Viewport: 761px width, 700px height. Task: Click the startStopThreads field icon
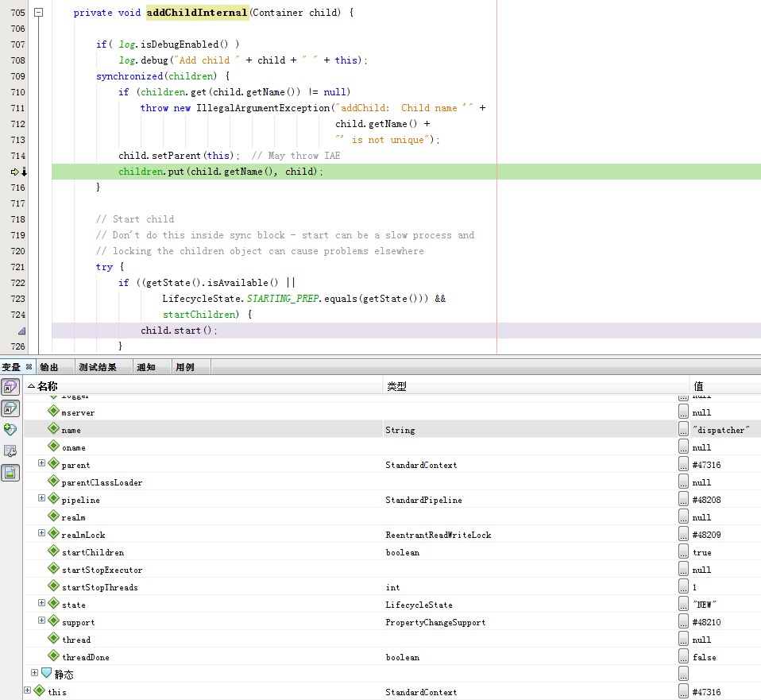pyautogui.click(x=53, y=586)
